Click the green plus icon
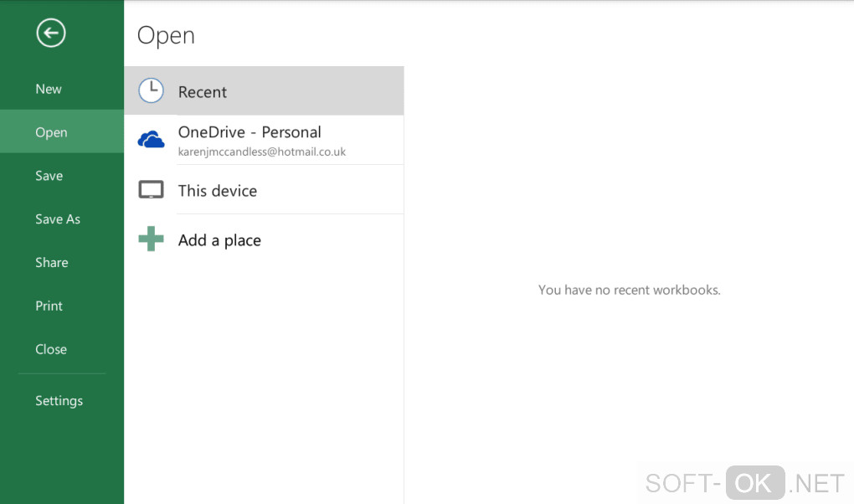 151,239
